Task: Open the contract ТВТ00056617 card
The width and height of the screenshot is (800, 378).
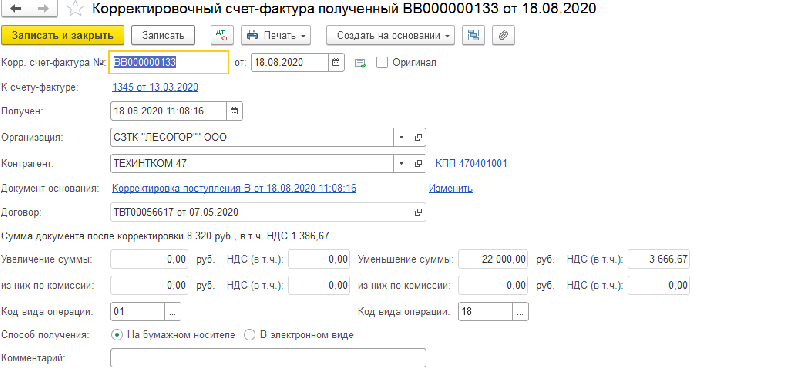Action: coord(418,212)
